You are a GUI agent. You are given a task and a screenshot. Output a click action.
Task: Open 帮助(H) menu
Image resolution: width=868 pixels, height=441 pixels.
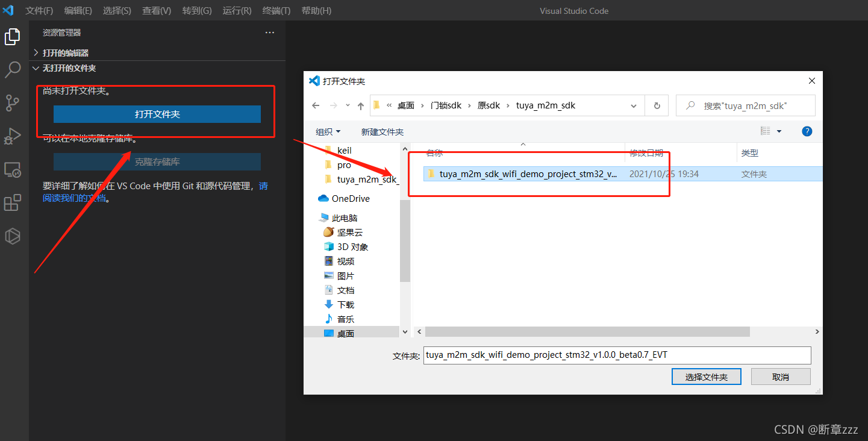(x=316, y=11)
